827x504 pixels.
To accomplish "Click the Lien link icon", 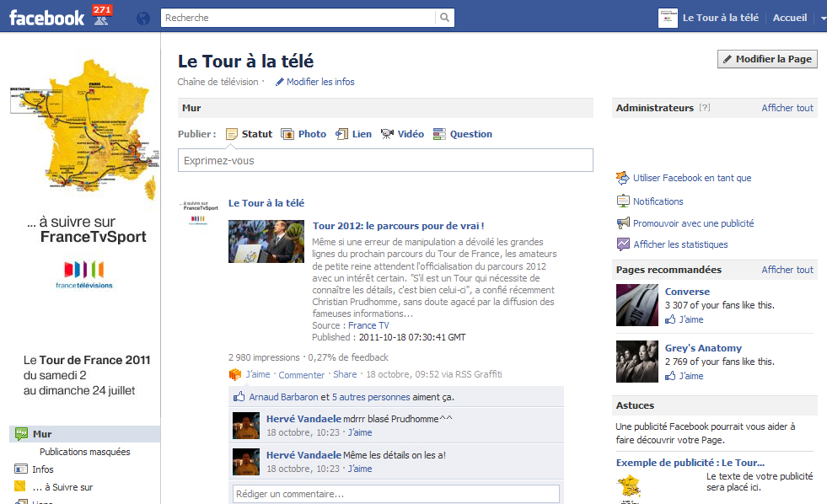I will [x=341, y=134].
